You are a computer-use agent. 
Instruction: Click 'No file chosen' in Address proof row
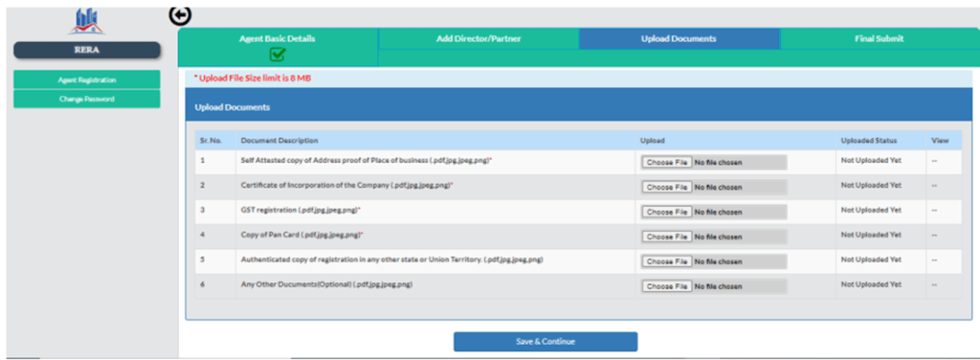718,163
